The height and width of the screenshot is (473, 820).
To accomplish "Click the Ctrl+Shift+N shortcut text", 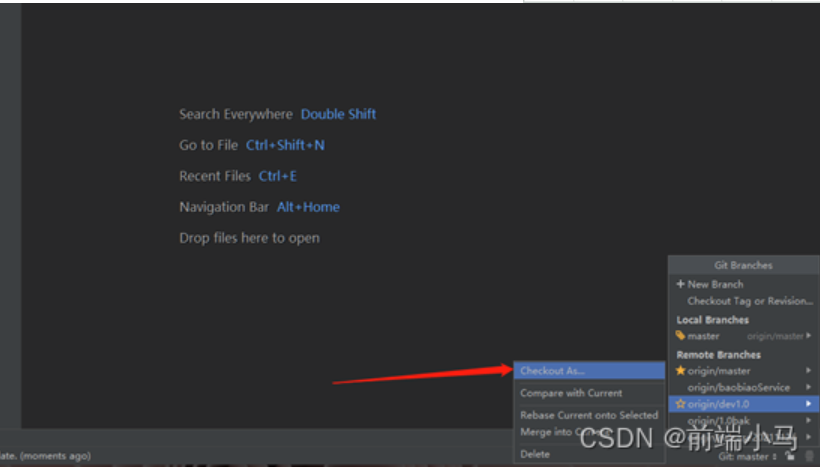I will coord(285,145).
